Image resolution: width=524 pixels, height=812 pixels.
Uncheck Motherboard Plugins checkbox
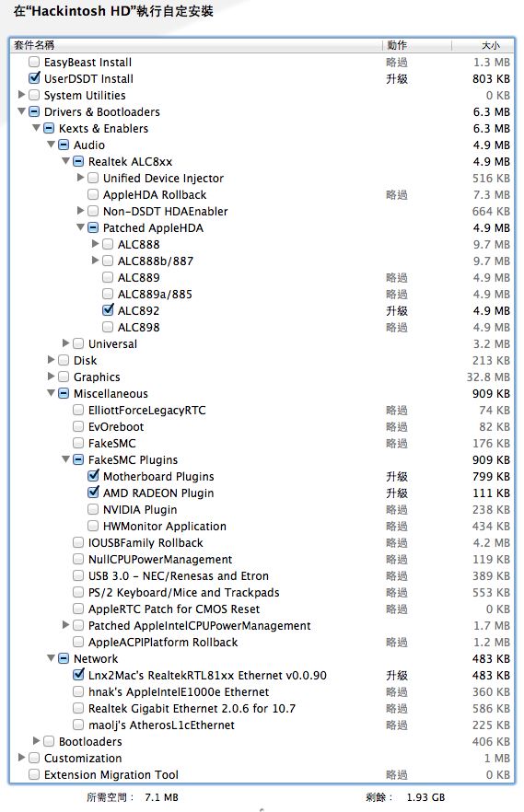[x=93, y=477]
